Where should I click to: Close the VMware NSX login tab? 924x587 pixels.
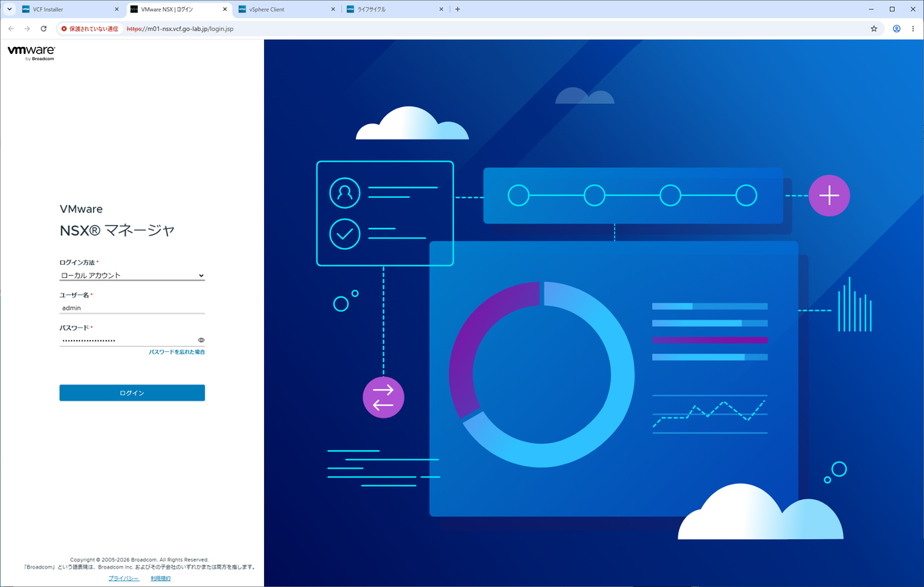tap(224, 9)
